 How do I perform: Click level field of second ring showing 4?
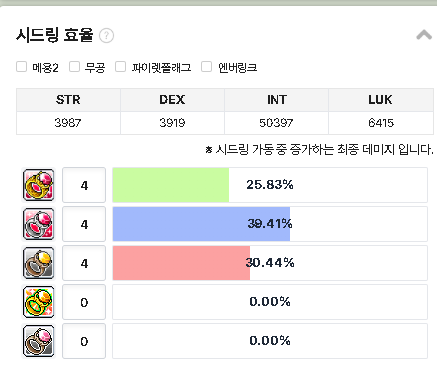(84, 224)
